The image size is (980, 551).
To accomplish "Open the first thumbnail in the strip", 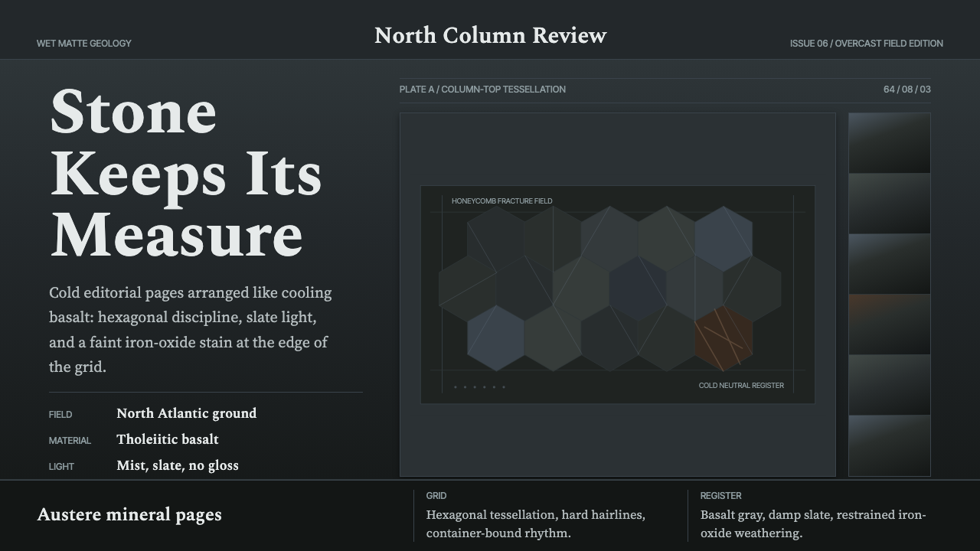I will pyautogui.click(x=890, y=143).
